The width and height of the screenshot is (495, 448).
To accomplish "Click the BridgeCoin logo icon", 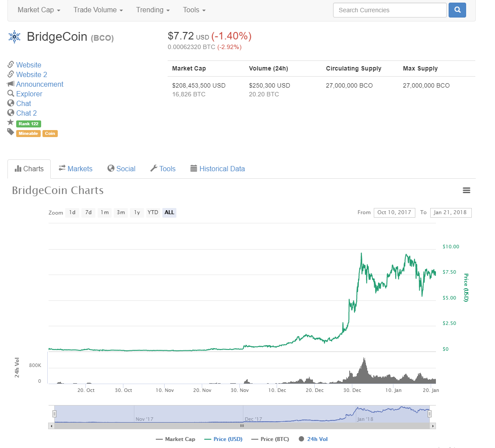I will 14,37.
